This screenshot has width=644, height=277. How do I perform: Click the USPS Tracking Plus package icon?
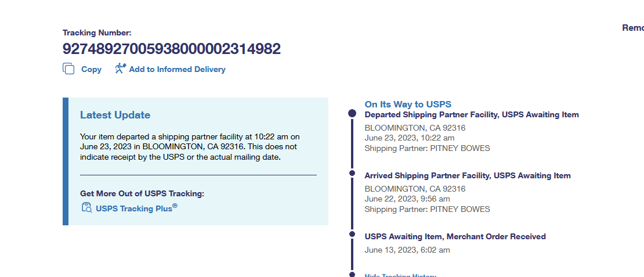[86, 208]
